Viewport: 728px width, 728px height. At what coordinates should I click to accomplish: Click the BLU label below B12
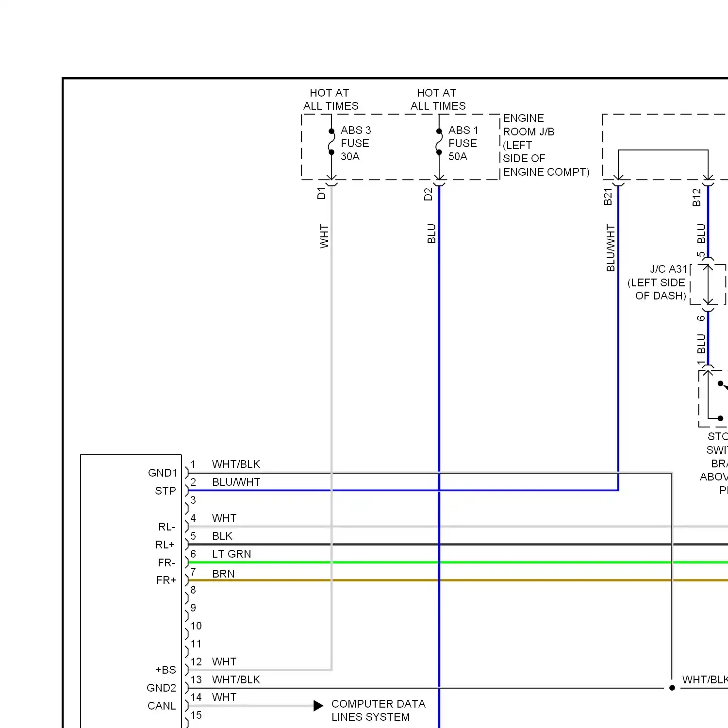point(701,233)
